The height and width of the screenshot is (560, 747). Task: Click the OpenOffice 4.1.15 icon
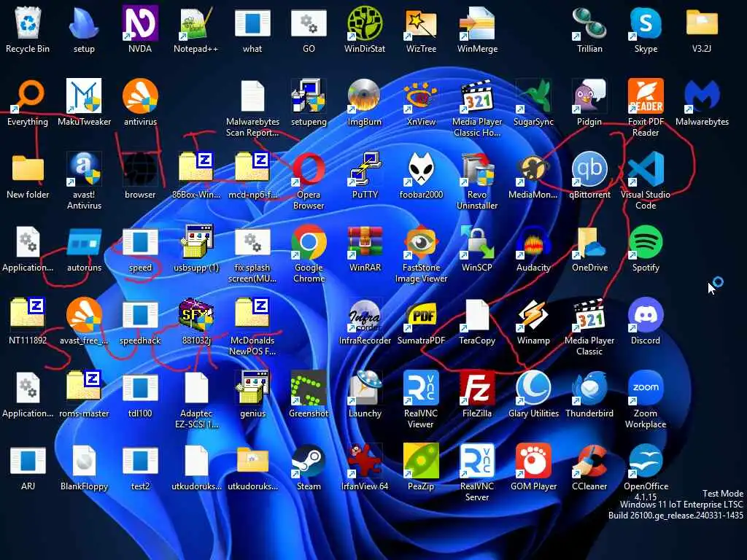pyautogui.click(x=646, y=461)
